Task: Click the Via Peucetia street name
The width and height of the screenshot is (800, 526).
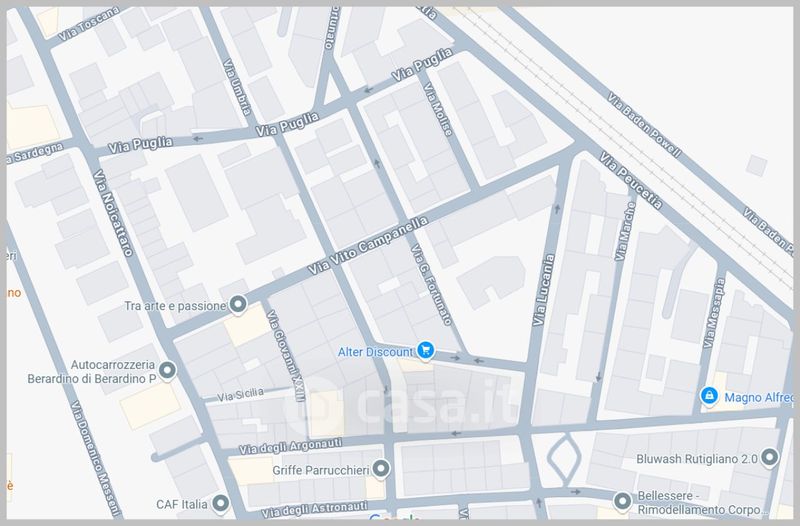Action: coord(630,181)
